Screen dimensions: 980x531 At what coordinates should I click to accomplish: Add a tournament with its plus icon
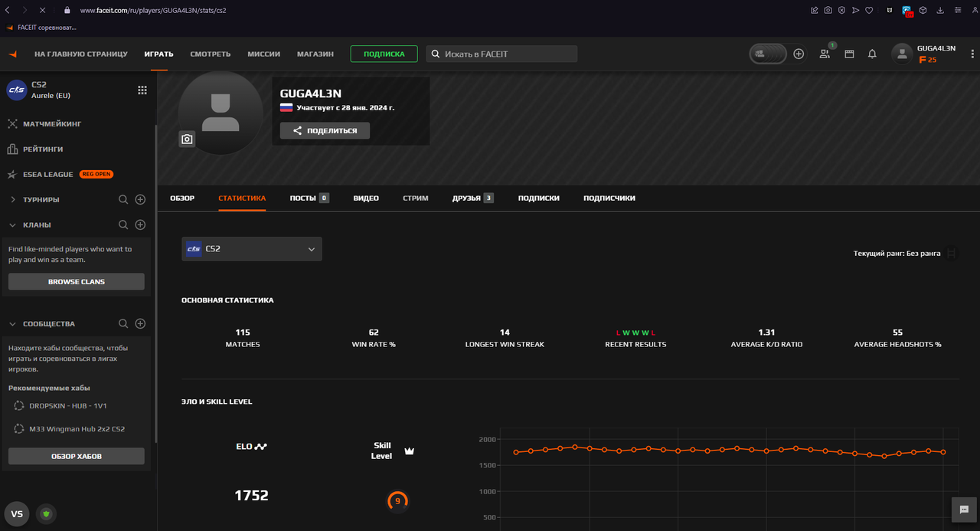coord(140,199)
